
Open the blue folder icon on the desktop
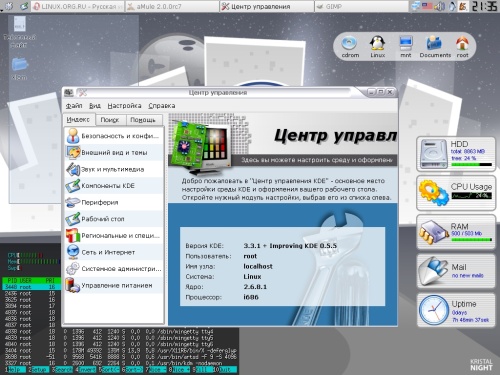[x=19, y=64]
